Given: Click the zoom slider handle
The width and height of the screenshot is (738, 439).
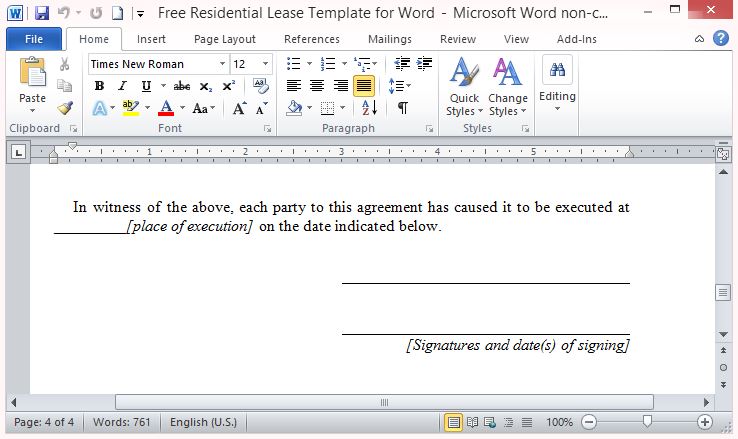Looking at the screenshot, I should pos(647,421).
